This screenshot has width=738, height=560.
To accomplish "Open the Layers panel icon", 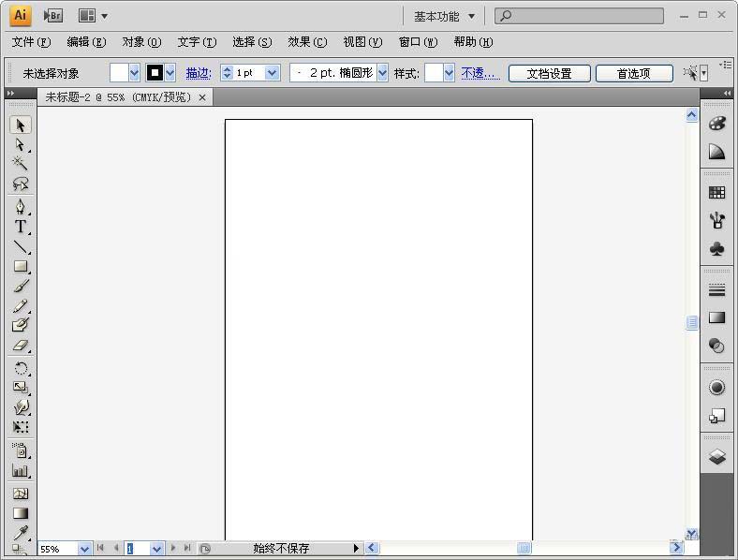I will (x=716, y=457).
